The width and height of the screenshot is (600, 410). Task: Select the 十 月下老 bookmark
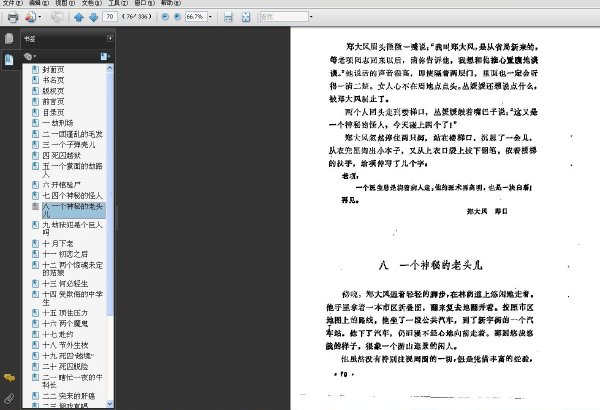[58, 243]
